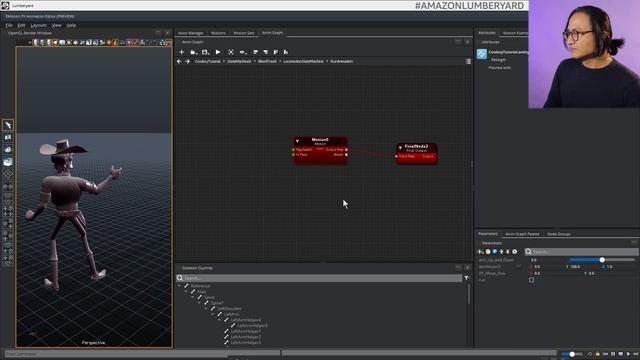Click the second tool icon below the selection arrow
The width and height of the screenshot is (640, 360).
tap(8, 138)
